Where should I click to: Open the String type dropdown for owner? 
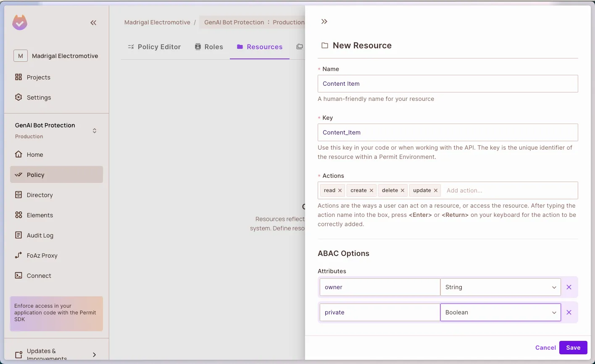tap(500, 287)
